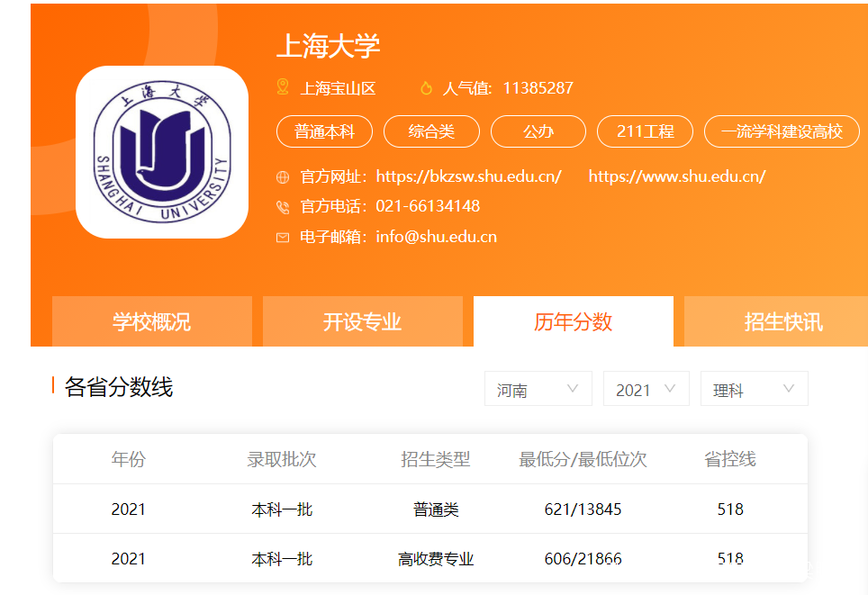The width and height of the screenshot is (868, 595).
Task: Select the 综合类 tag
Action: point(432,131)
